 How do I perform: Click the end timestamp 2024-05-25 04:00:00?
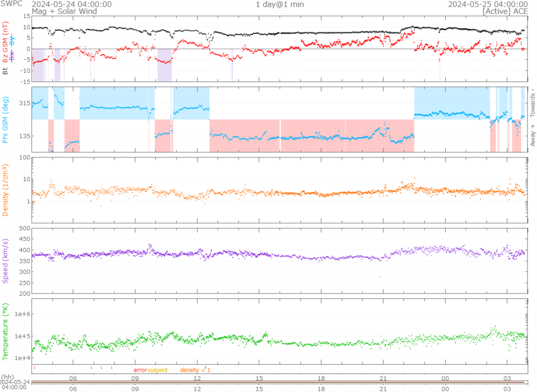[488, 4]
